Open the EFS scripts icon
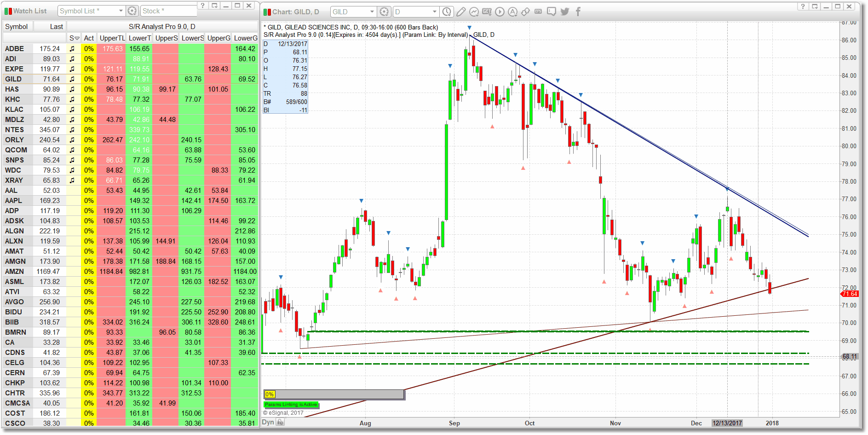 click(x=538, y=12)
